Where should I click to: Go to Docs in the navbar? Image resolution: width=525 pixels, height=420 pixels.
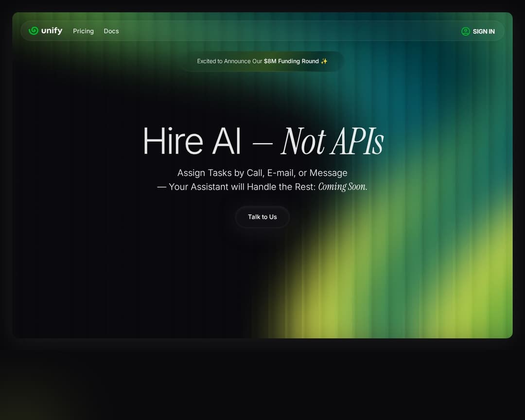(111, 31)
